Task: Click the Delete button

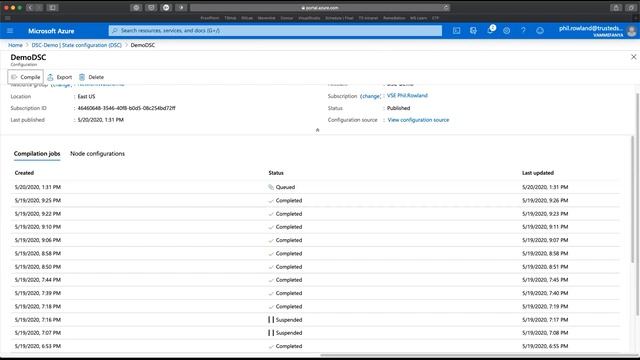Action: click(x=91, y=77)
